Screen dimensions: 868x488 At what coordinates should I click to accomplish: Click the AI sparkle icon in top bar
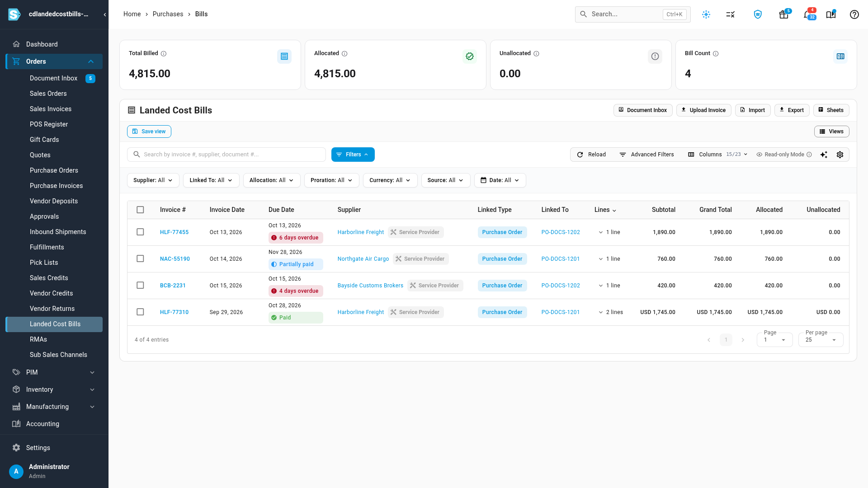706,14
